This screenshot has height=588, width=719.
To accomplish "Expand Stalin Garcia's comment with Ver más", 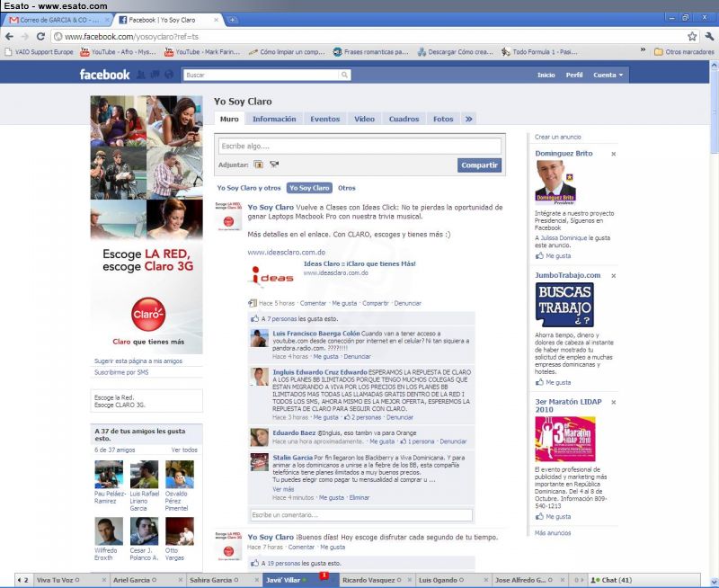I will pyautogui.click(x=283, y=489).
